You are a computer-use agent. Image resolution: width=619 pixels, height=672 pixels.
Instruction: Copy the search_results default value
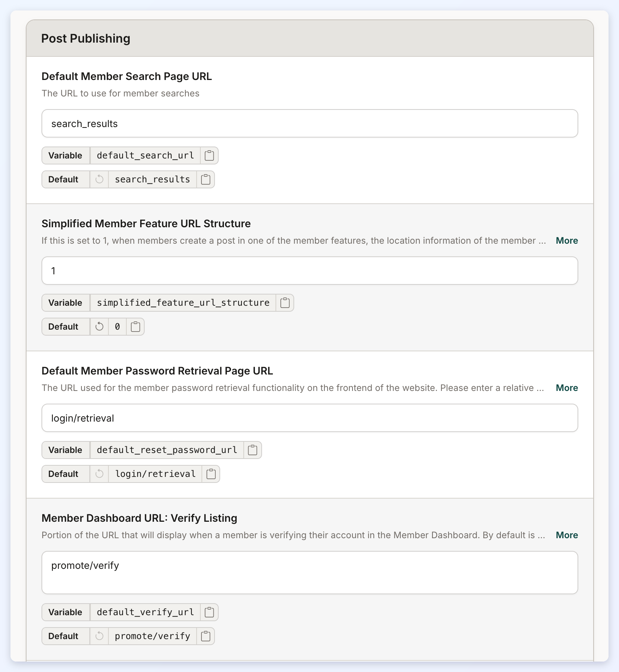(x=206, y=179)
